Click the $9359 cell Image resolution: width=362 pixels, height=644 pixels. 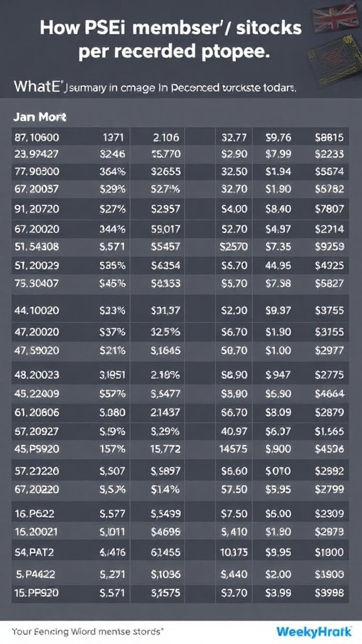(329, 247)
